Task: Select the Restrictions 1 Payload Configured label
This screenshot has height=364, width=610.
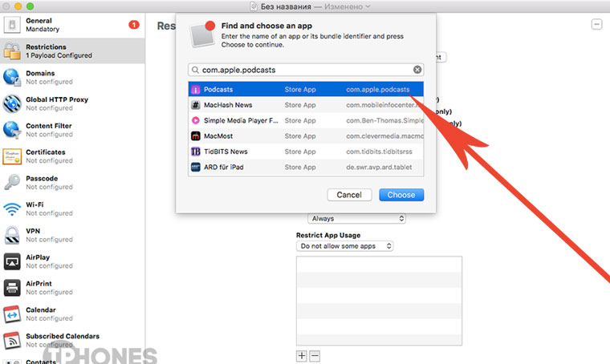Action: [59, 51]
